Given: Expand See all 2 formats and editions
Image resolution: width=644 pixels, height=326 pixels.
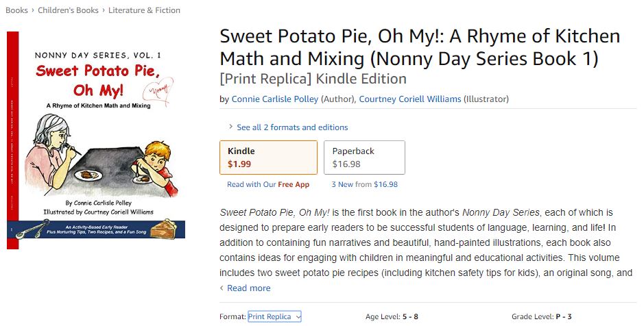Looking at the screenshot, I should click(292, 127).
